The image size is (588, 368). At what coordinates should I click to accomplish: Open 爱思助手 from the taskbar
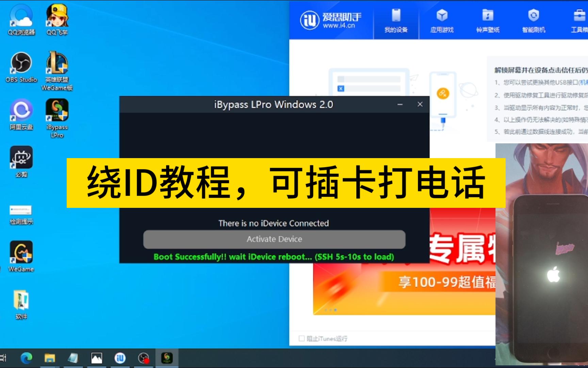[x=120, y=358]
